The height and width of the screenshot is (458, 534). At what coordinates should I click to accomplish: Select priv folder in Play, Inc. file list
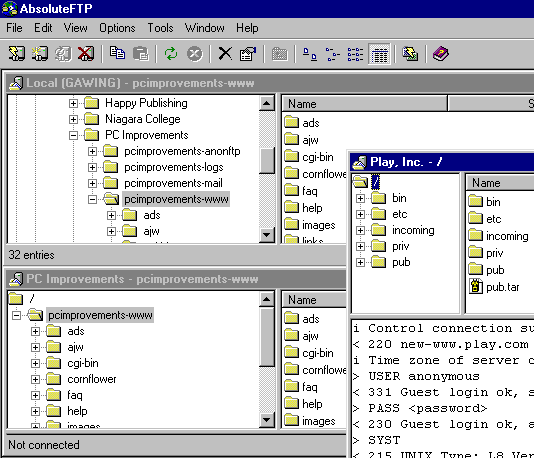pos(486,253)
